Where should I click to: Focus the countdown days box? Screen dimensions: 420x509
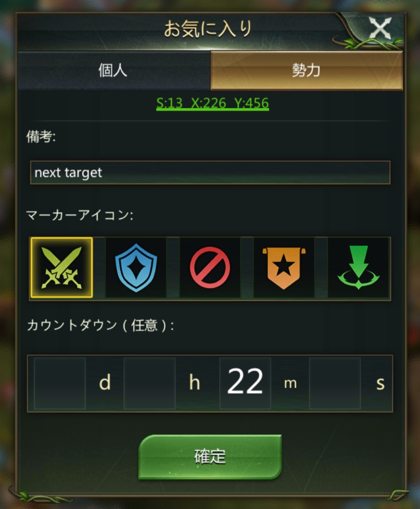point(59,383)
